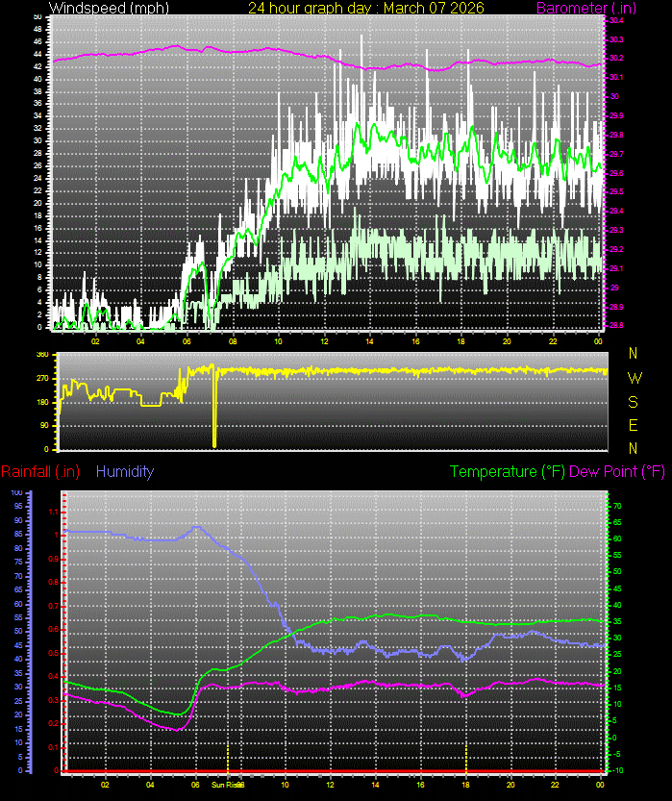Click the "180" wind direction axis tick
This screenshot has width=672, height=801.
[42, 402]
